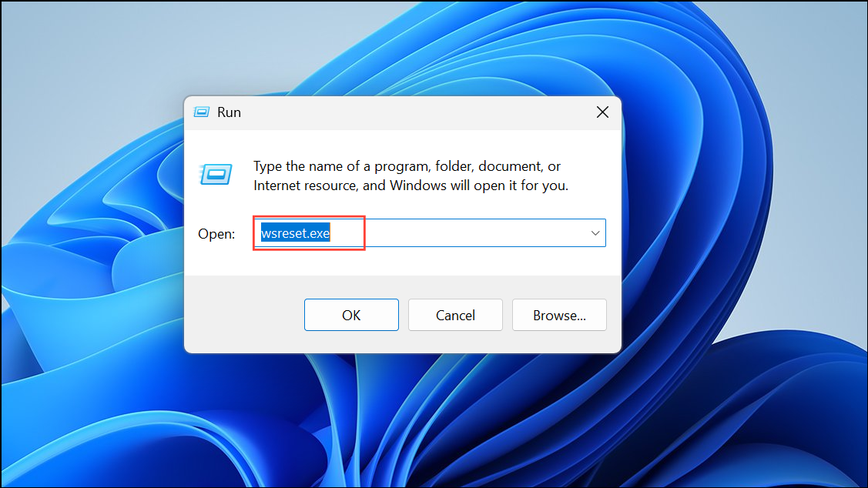Image resolution: width=868 pixels, height=488 pixels.
Task: Close the Run dialog with the X button
Action: pos(602,112)
